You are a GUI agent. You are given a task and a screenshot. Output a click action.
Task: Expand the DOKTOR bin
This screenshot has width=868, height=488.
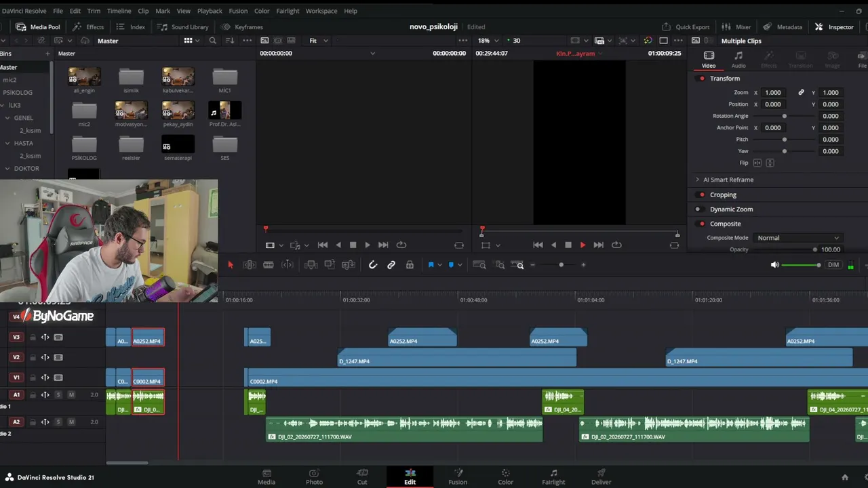pos(8,168)
